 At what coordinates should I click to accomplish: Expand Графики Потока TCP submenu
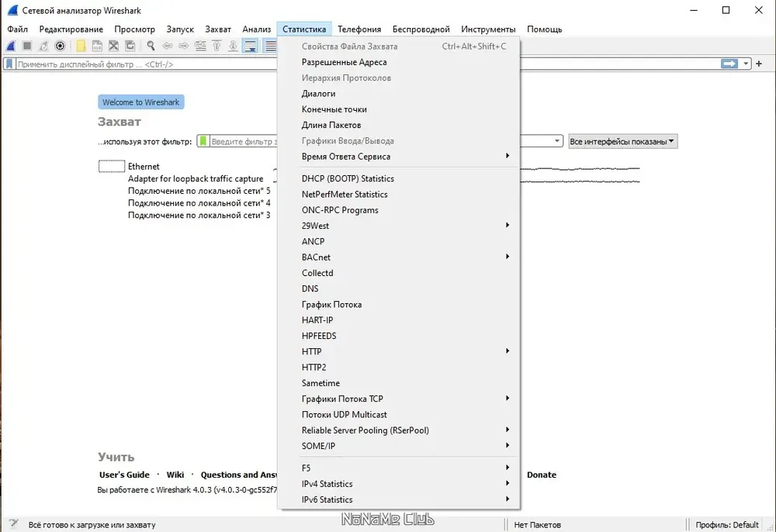(399, 399)
